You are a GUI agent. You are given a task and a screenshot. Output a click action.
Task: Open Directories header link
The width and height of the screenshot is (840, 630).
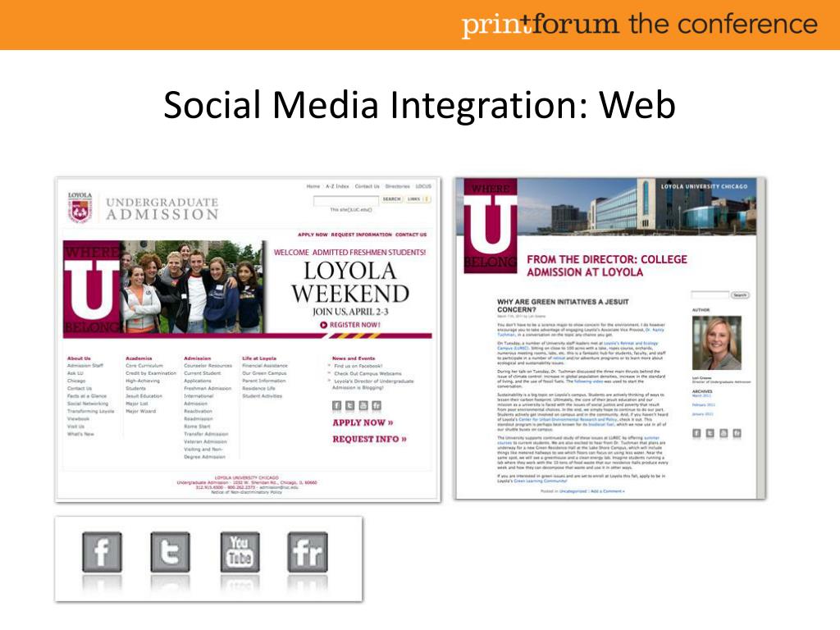click(398, 186)
